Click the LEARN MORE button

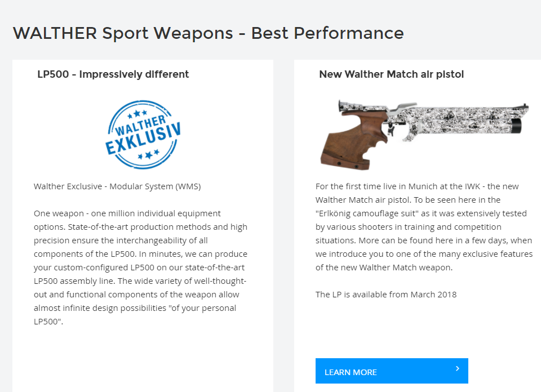pos(392,371)
